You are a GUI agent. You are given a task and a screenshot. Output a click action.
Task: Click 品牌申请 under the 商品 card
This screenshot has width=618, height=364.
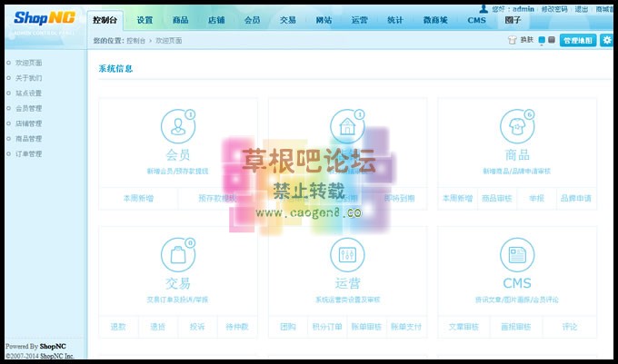575,197
